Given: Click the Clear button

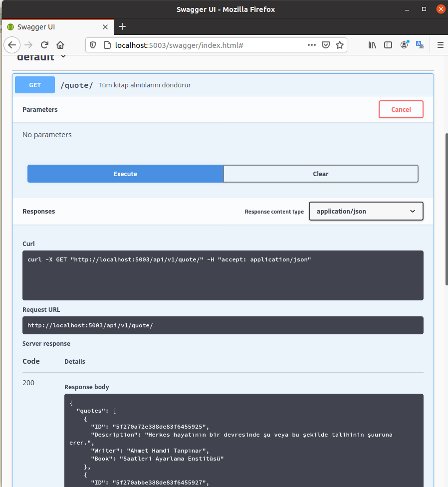Looking at the screenshot, I should click(x=320, y=174).
